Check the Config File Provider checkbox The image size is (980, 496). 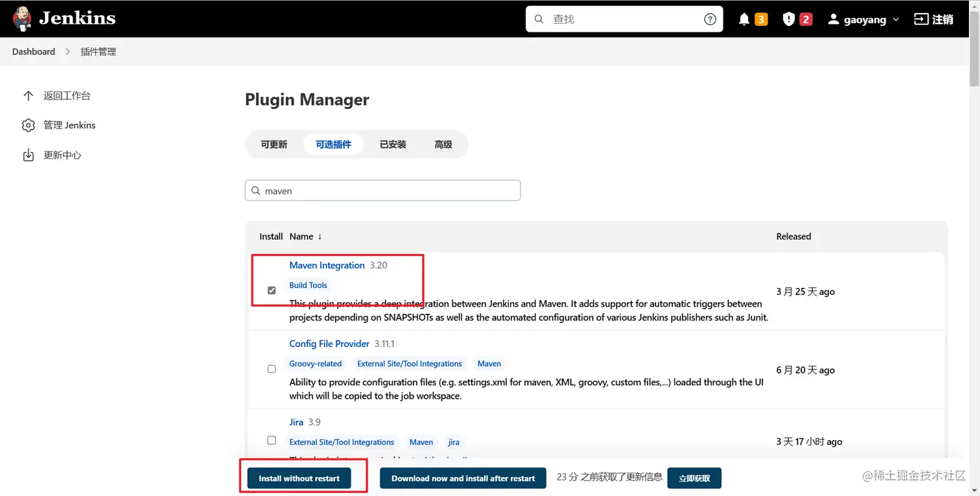272,368
